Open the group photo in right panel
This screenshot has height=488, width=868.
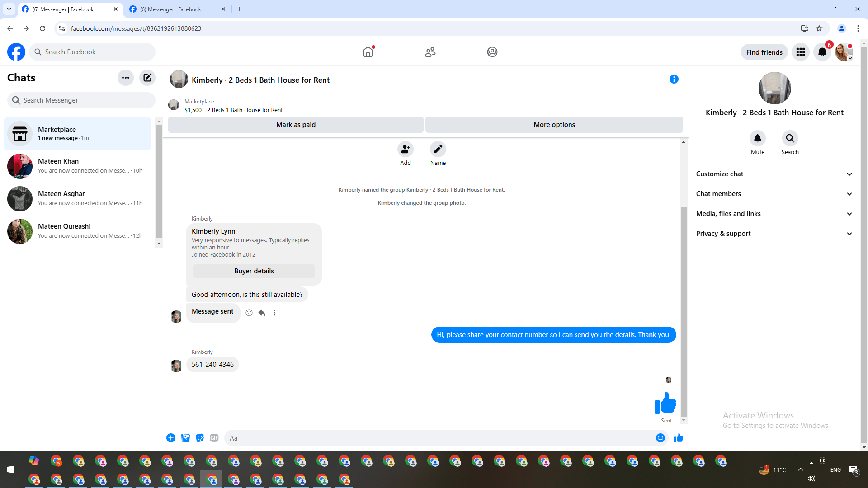(774, 88)
